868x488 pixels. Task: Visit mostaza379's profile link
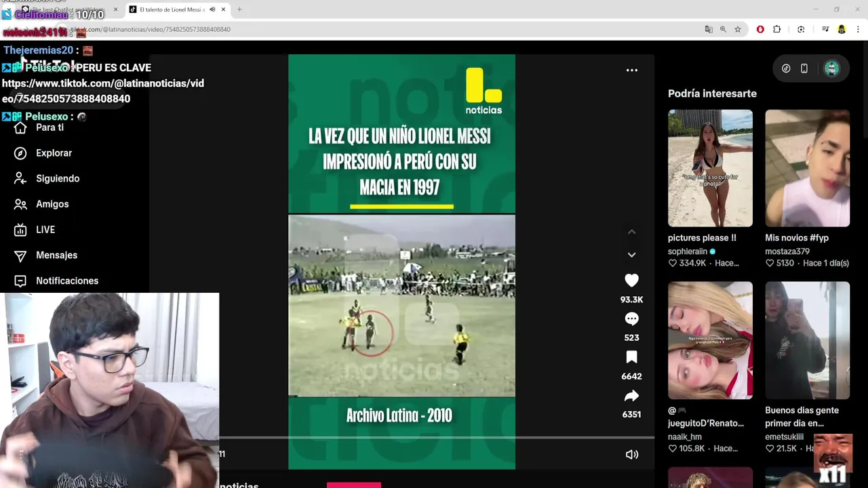coord(787,251)
